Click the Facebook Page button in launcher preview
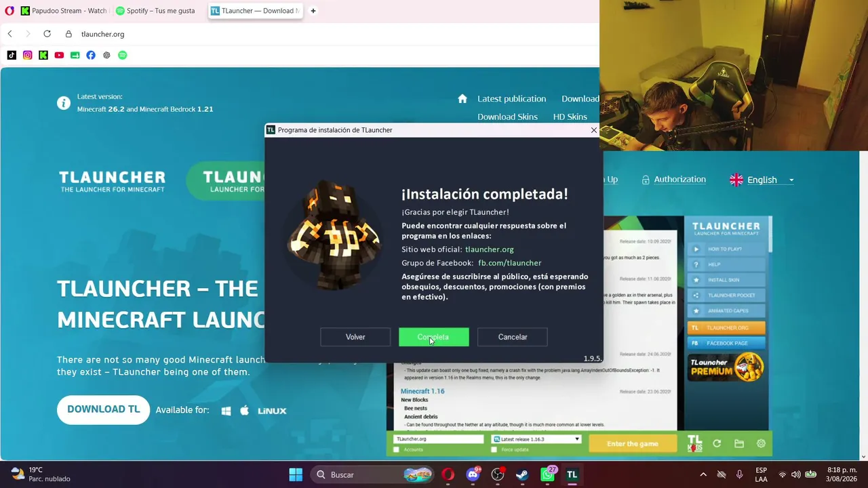 pos(726,343)
